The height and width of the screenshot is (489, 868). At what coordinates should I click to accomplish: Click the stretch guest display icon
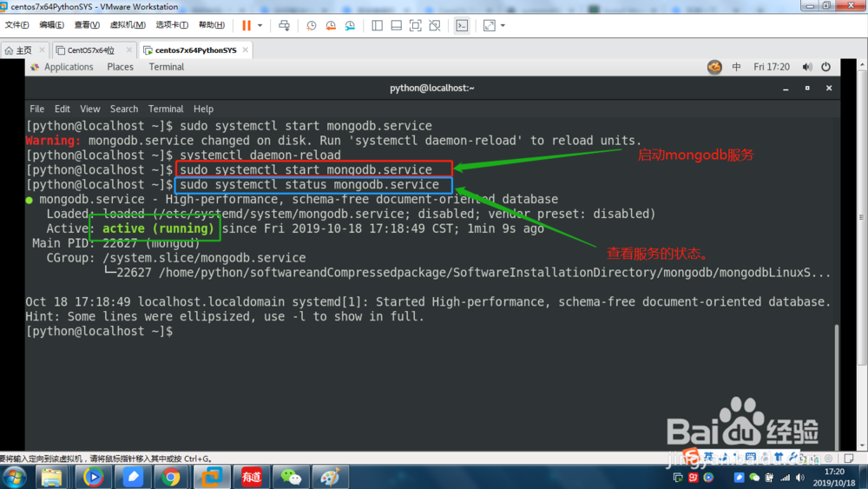[x=490, y=25]
